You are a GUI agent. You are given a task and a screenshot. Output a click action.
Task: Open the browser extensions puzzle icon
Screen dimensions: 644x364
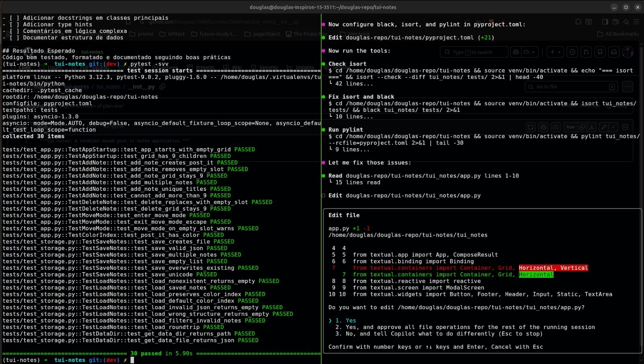[x=578, y=22]
